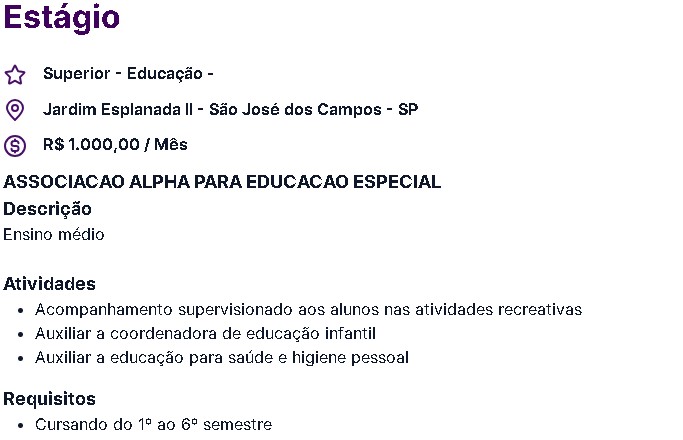
Task: Click the bullet point before Acompanhamento supervisionado
Action: click(x=20, y=311)
